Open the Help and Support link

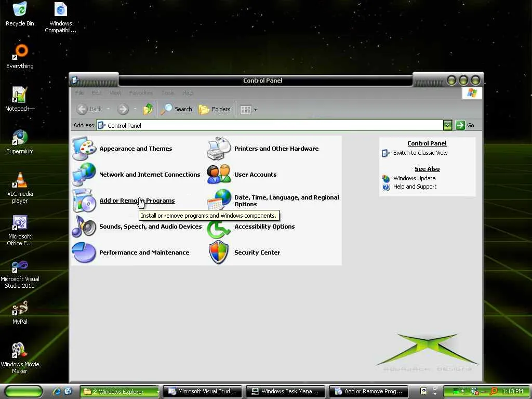(415, 187)
